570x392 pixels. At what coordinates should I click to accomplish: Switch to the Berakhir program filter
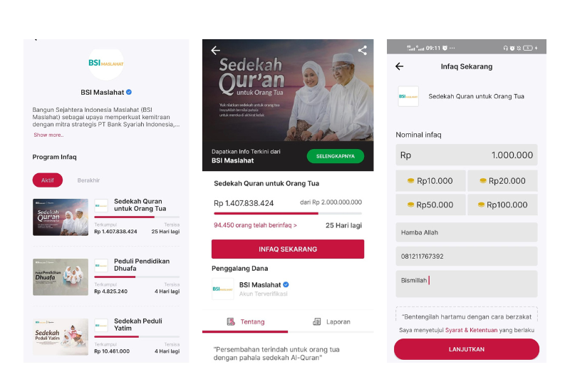[88, 180]
